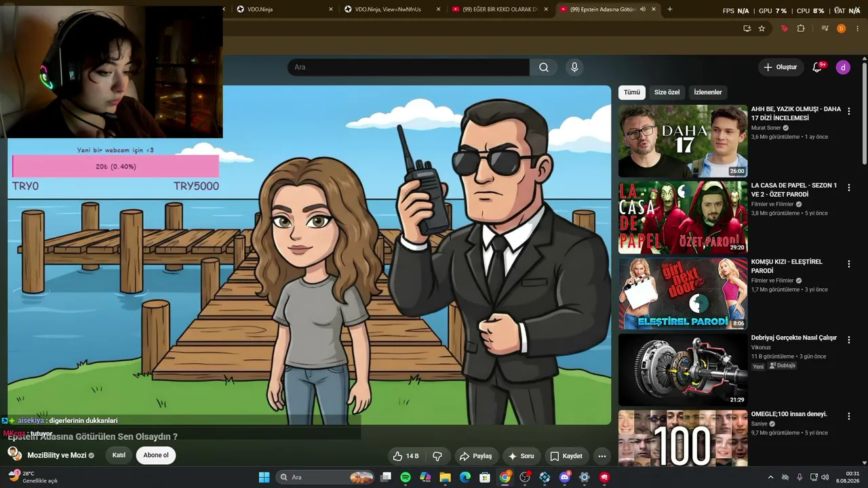Click into the YouTube Ara search field

(408, 67)
